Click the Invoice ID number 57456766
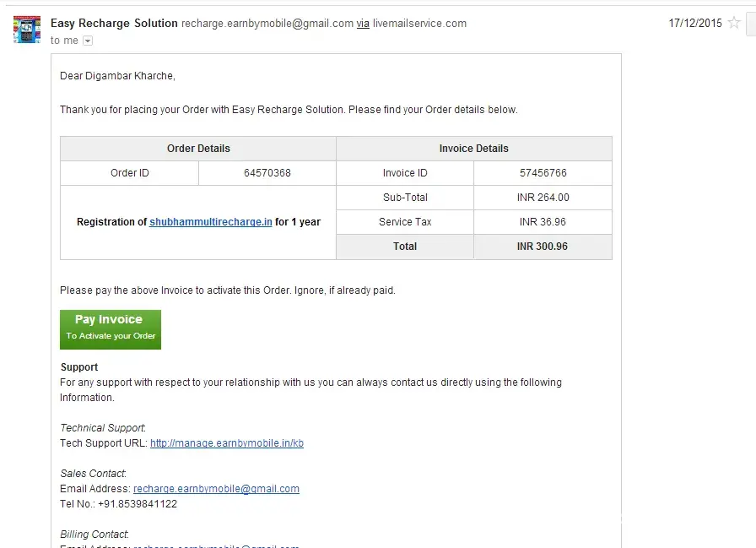Screen dimensions: 756x548 click(543, 173)
